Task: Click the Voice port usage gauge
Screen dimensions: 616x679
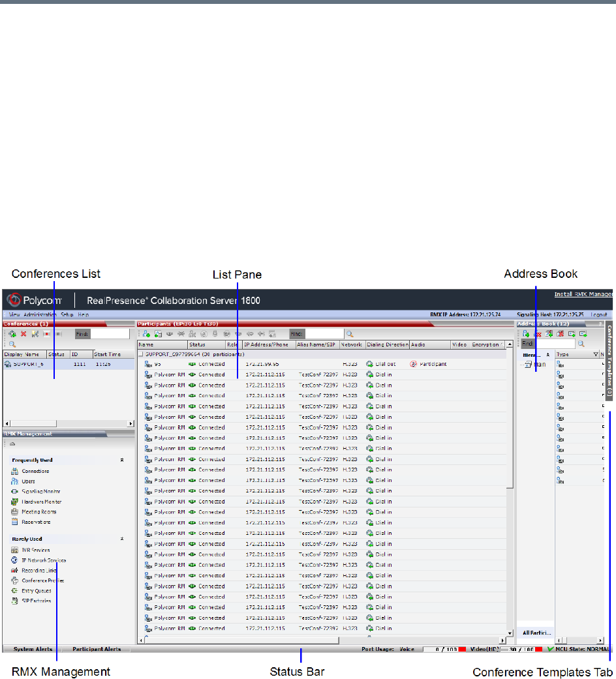Action: (444, 649)
